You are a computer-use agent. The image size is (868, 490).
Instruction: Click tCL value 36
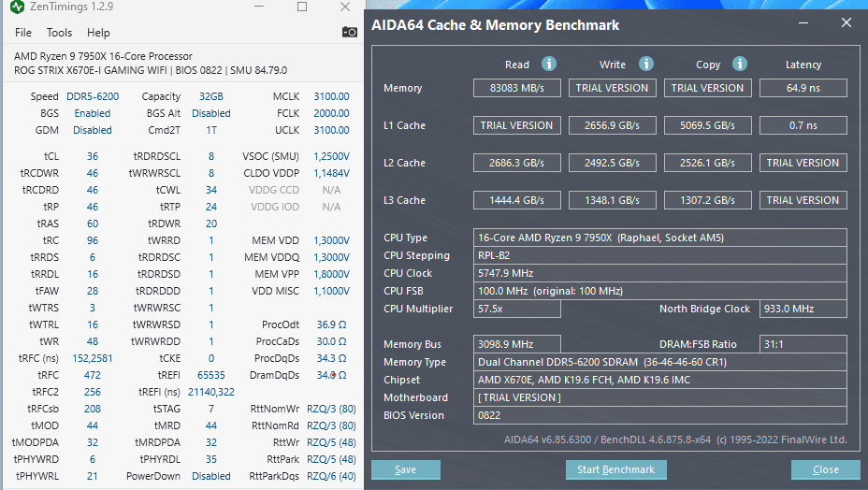(93, 157)
